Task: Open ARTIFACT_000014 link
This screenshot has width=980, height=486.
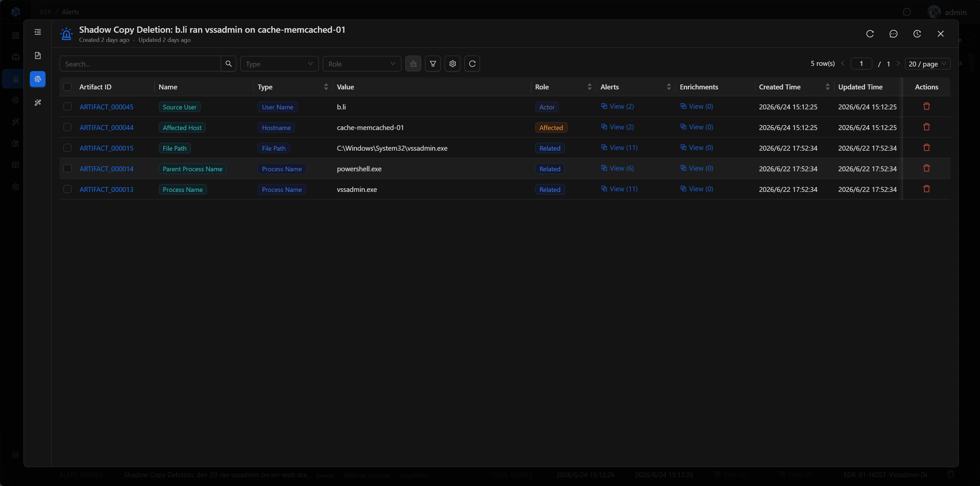Action: pyautogui.click(x=106, y=169)
